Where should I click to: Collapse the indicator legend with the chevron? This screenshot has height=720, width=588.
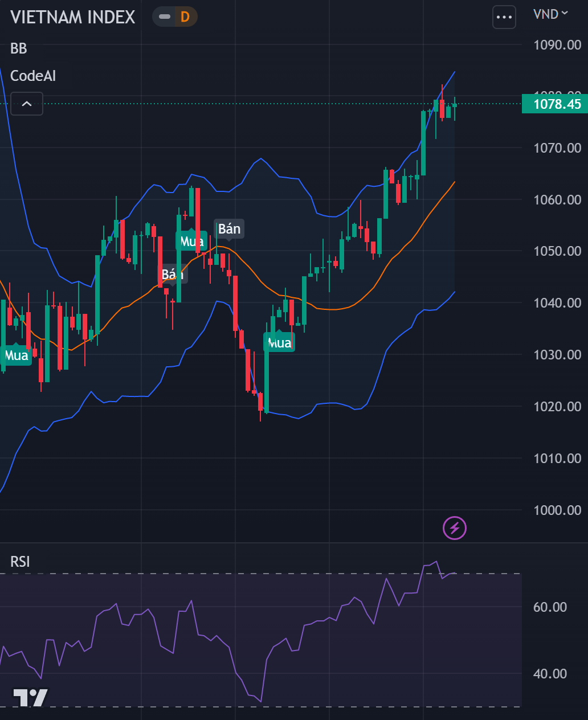[x=27, y=104]
